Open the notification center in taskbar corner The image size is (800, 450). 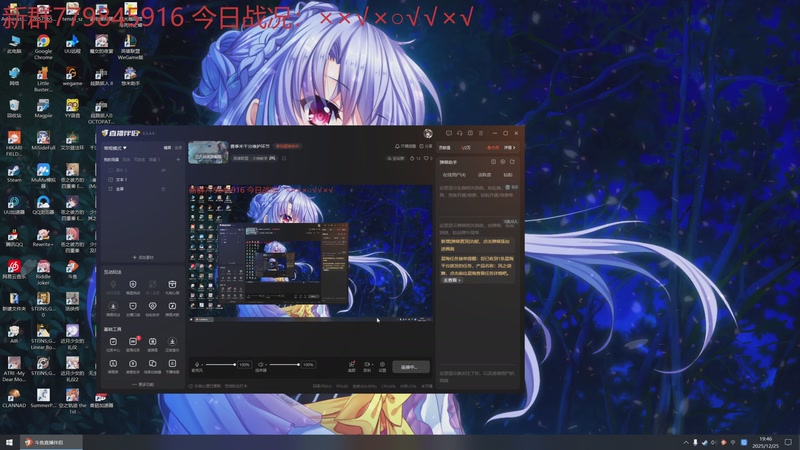click(x=788, y=442)
